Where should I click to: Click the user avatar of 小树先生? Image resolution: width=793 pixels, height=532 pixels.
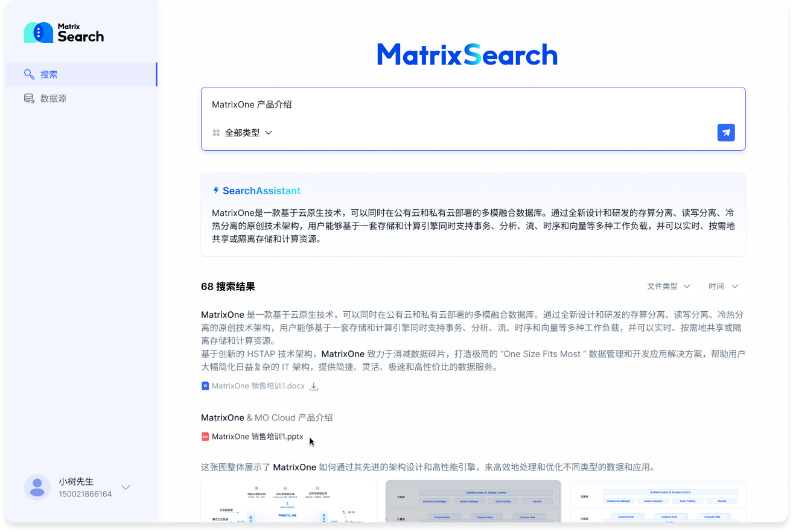(x=37, y=487)
